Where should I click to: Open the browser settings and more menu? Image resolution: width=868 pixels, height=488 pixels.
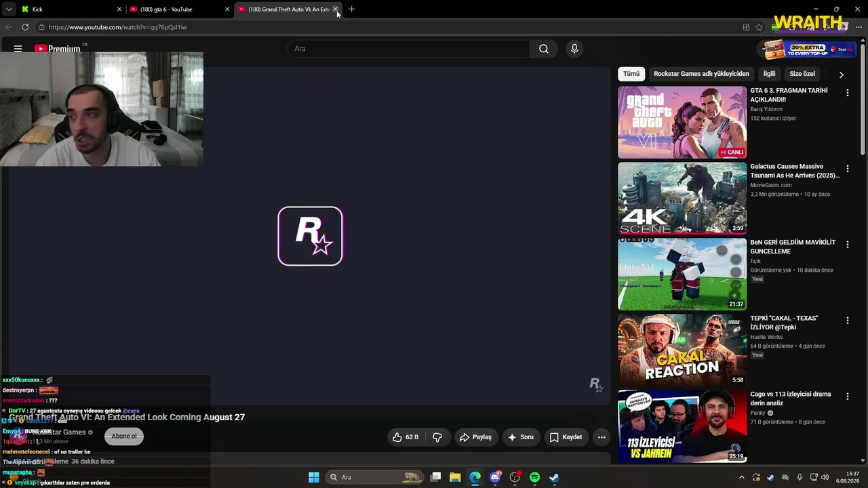coord(859,27)
